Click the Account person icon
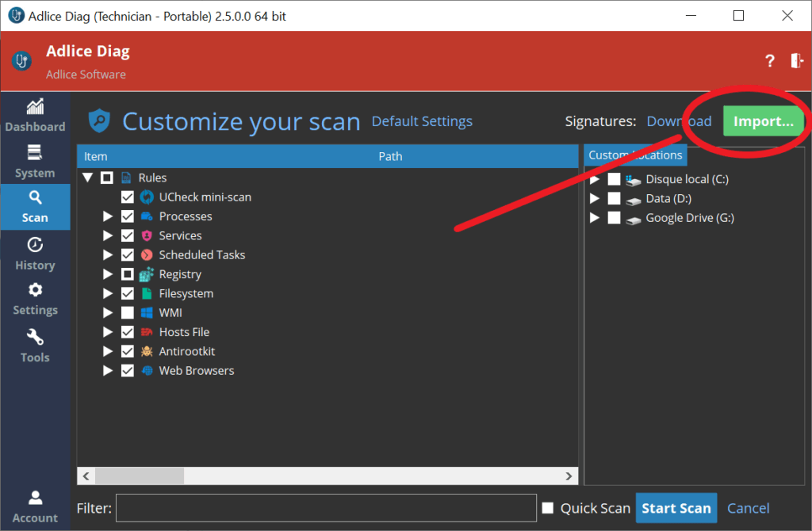The height and width of the screenshot is (531, 812). coord(35,498)
